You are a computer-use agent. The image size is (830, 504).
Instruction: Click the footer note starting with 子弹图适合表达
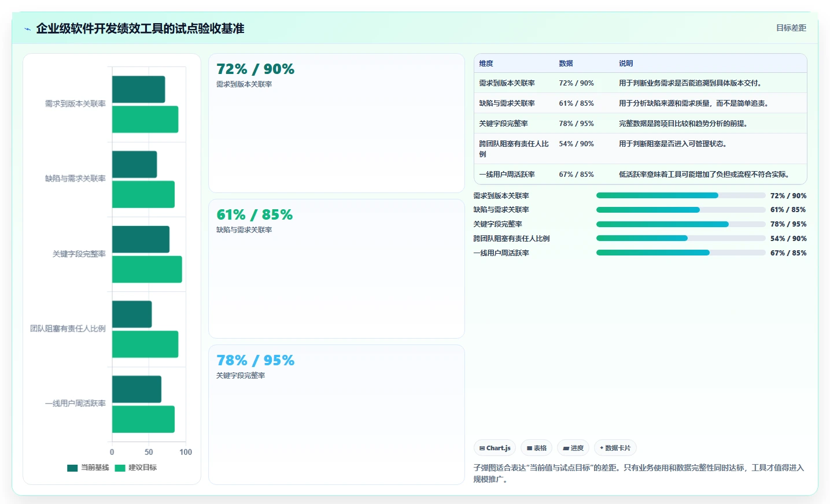point(639,473)
